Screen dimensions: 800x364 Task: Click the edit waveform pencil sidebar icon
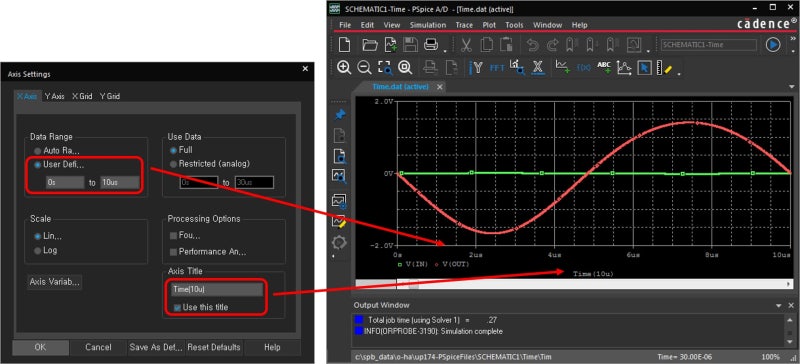coord(339,221)
